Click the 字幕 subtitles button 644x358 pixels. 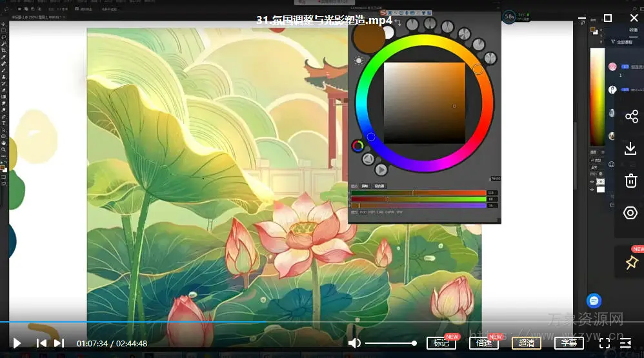click(569, 343)
